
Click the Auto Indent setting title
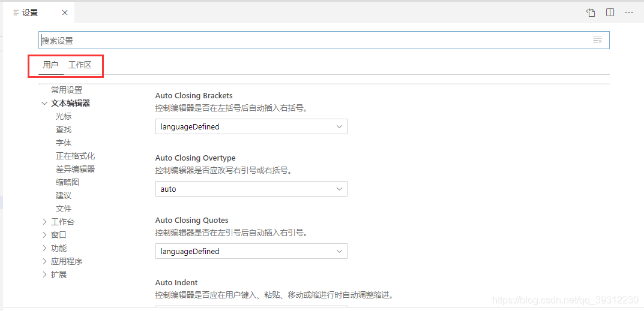point(176,282)
